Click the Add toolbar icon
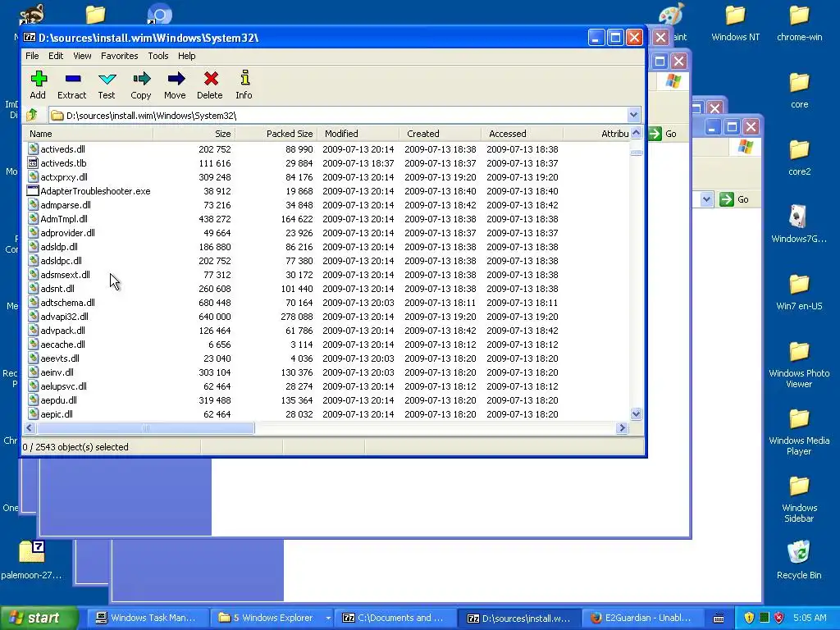This screenshot has height=630, width=840. (x=38, y=79)
